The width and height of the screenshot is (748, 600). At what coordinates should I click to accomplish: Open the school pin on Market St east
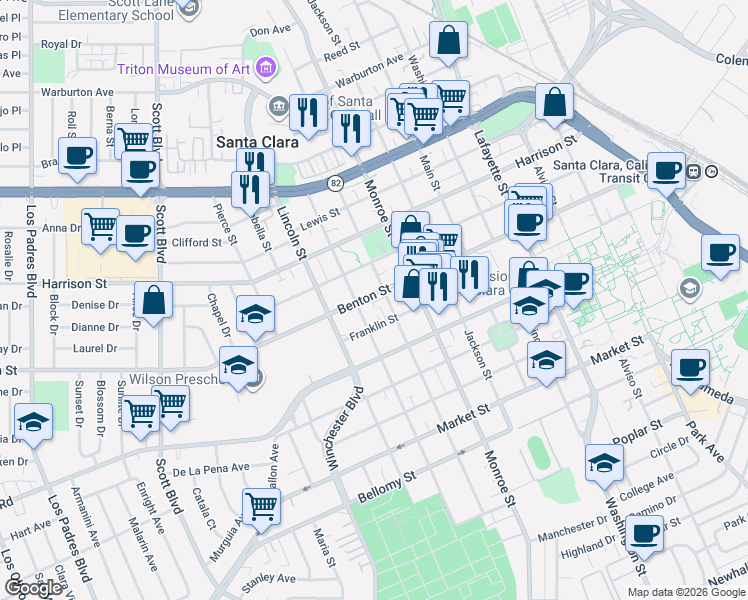[546, 362]
